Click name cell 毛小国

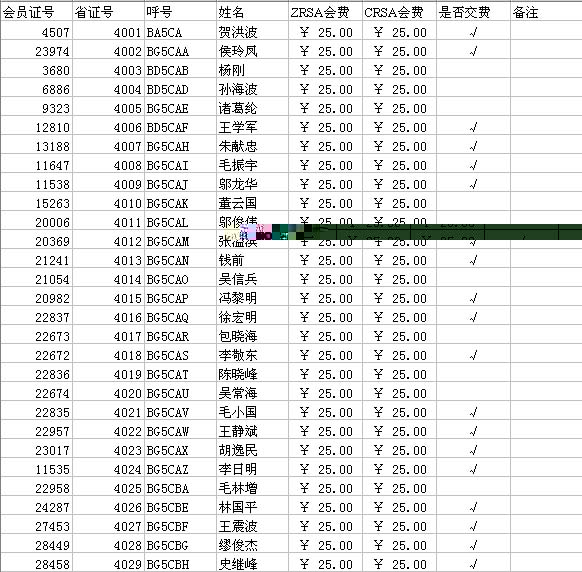252,411
